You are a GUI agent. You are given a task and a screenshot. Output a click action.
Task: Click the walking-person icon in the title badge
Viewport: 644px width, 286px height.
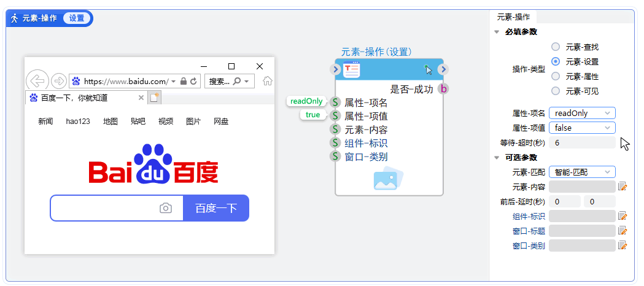14,18
